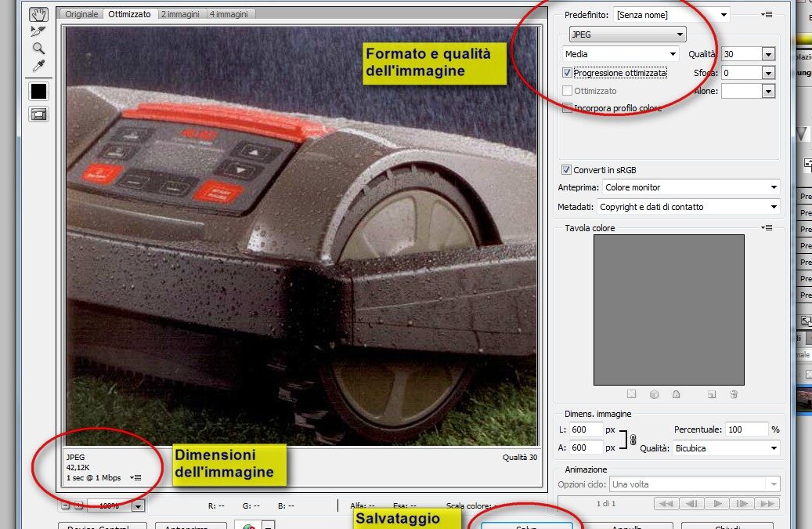Open the black eyedropper color swatch
812x529 pixels.
click(38, 91)
